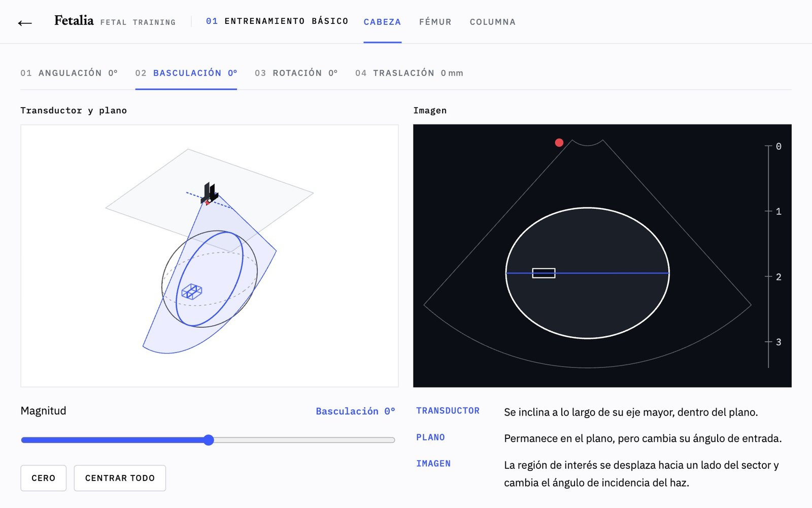Click the 'Magnitud' label
The height and width of the screenshot is (508, 812).
(43, 410)
